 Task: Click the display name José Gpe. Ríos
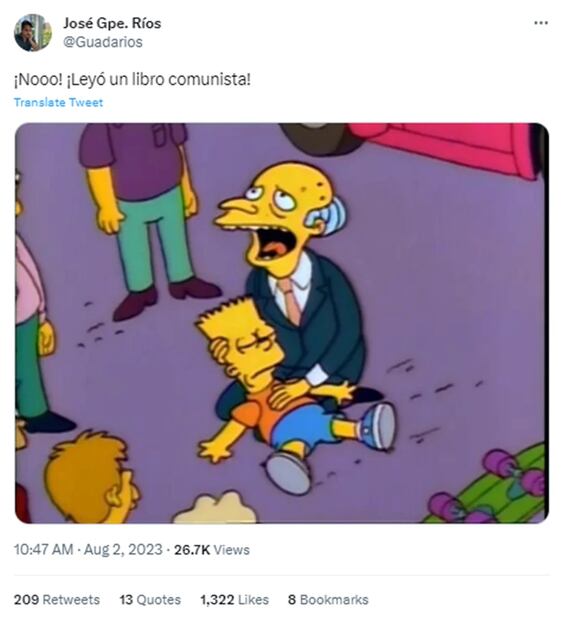point(112,23)
